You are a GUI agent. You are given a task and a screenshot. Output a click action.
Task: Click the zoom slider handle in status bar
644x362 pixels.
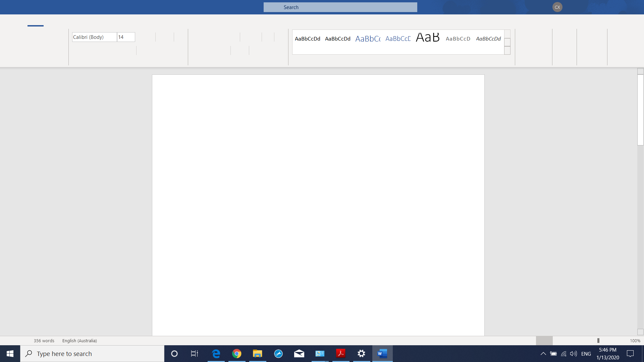point(598,341)
